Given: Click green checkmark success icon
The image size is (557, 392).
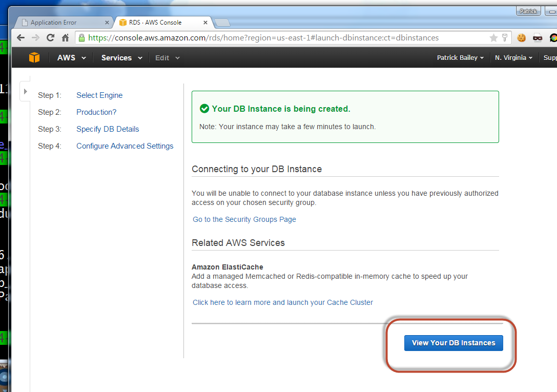Looking at the screenshot, I should [x=204, y=109].
